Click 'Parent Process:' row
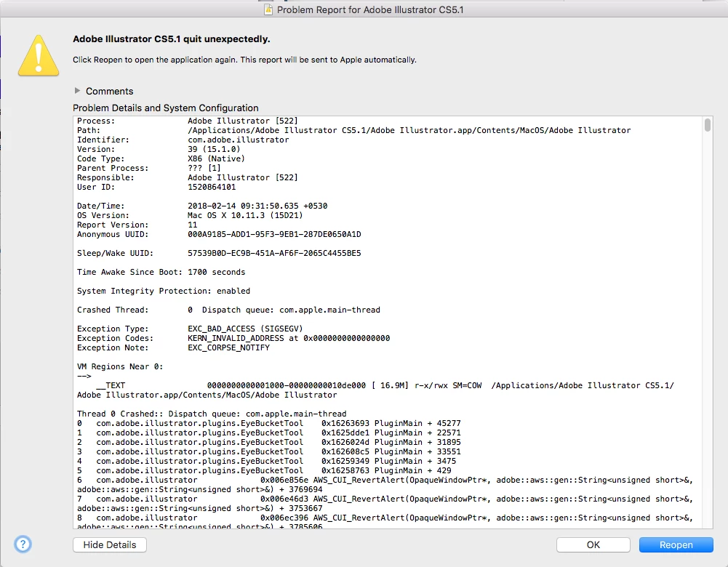 (148, 168)
